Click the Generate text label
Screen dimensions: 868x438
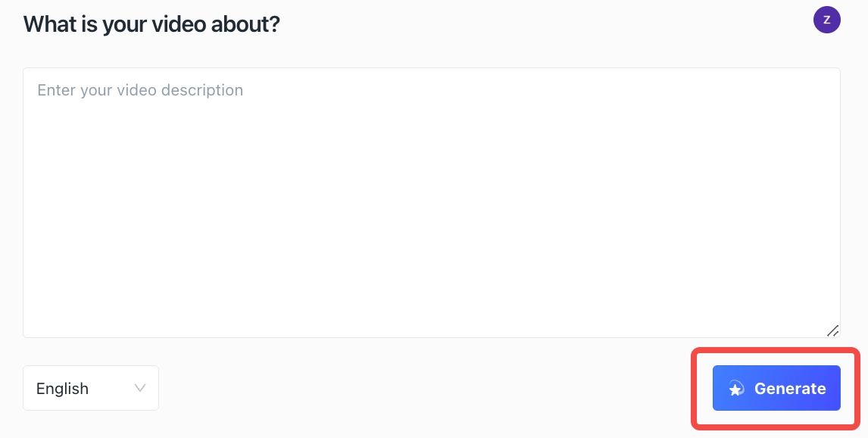790,389
